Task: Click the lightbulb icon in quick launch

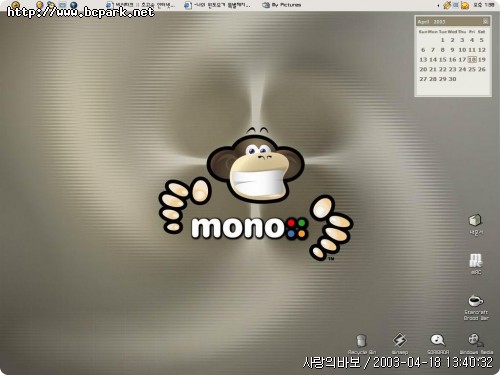Action: coord(40,5)
